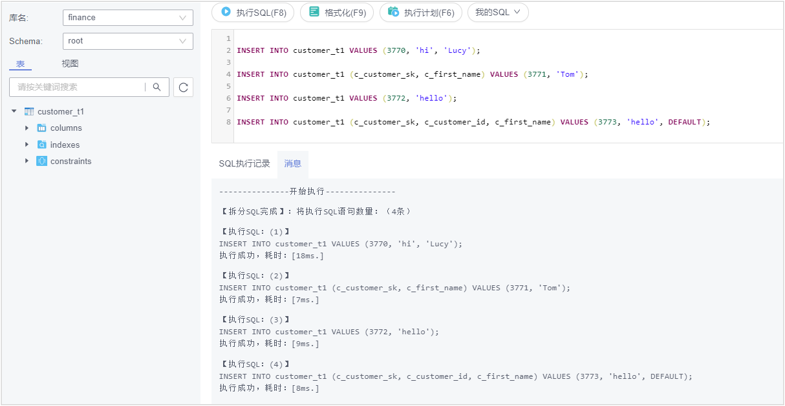Click the Execute SQL (F8) play icon
The image size is (785, 406).
click(226, 12)
